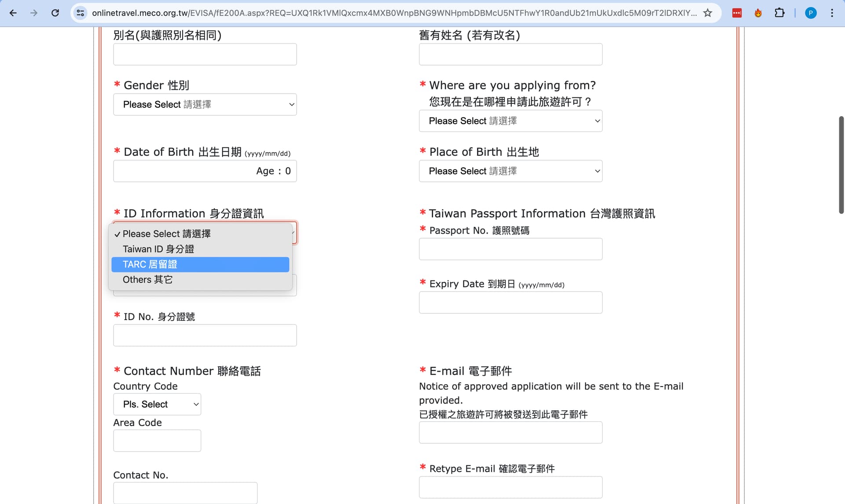
Task: Reload the page with the refresh icon
Action: click(x=55, y=13)
